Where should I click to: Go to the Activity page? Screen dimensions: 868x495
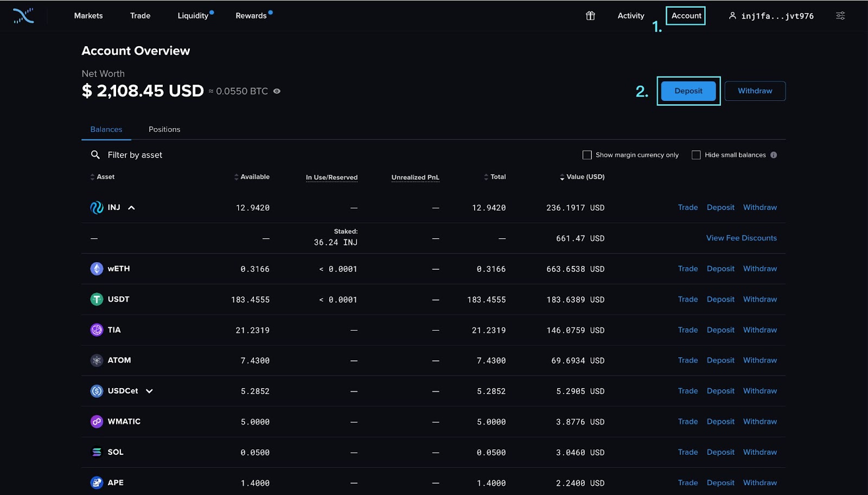[631, 16]
